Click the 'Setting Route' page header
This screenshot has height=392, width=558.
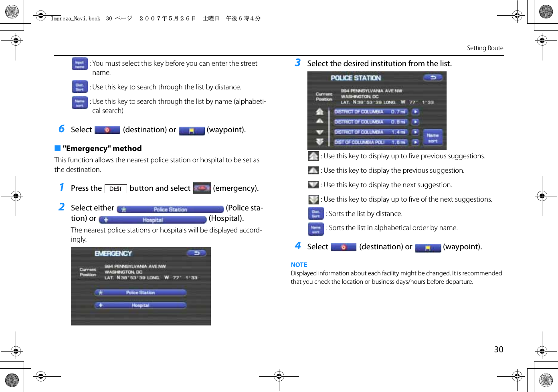pos(485,48)
